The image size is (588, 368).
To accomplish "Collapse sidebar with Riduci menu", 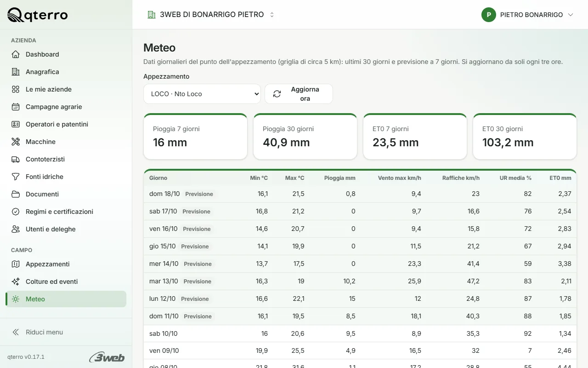I will 66,332.
